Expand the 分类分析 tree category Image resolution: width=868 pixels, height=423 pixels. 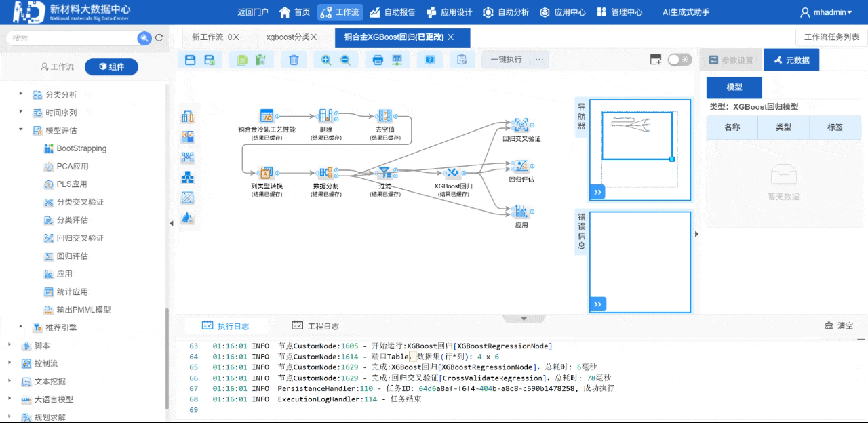[x=21, y=94]
